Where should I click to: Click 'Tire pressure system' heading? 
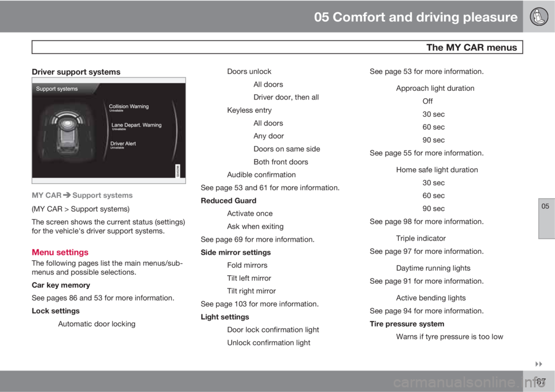pos(407,324)
